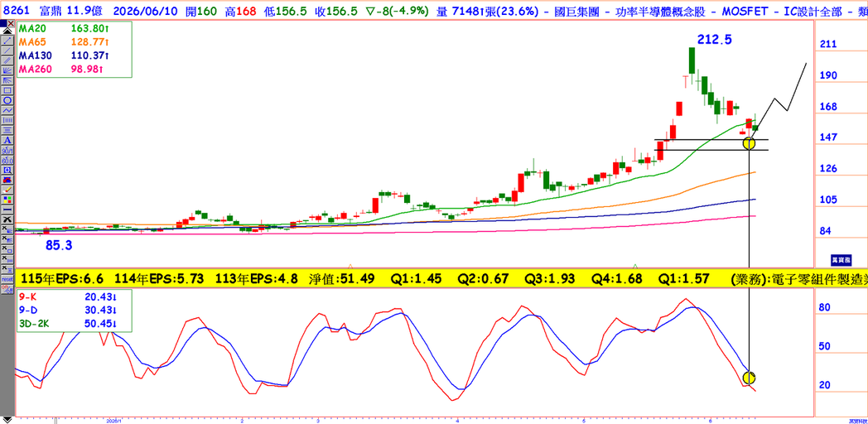
Task: Select the text annotation A tool
Action: tap(7, 140)
